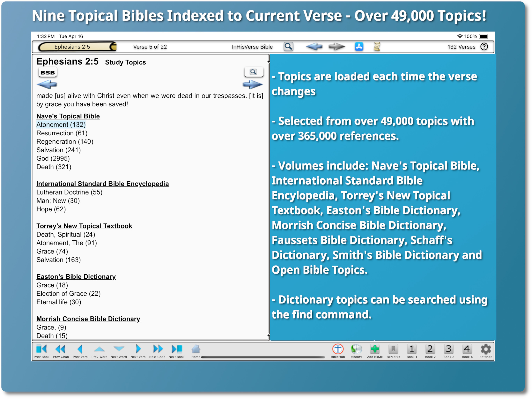
Task: Select the Next Vers button
Action: pyautogui.click(x=138, y=351)
